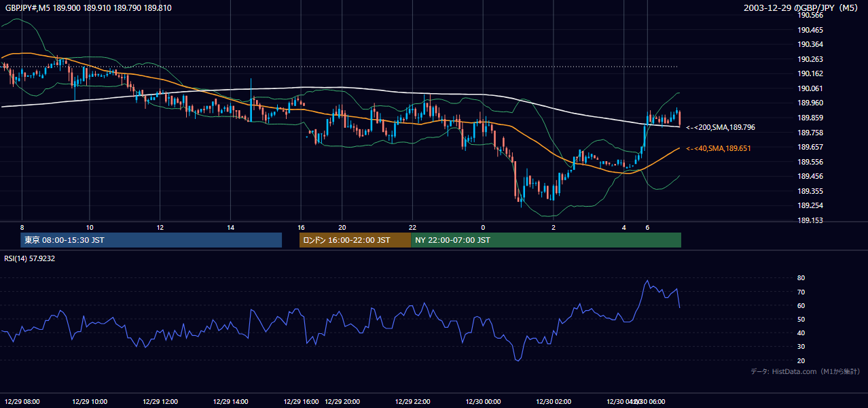Click the 2003-12-29 GBP/JPY (M5) title
This screenshot has height=408, width=868.
click(801, 7)
